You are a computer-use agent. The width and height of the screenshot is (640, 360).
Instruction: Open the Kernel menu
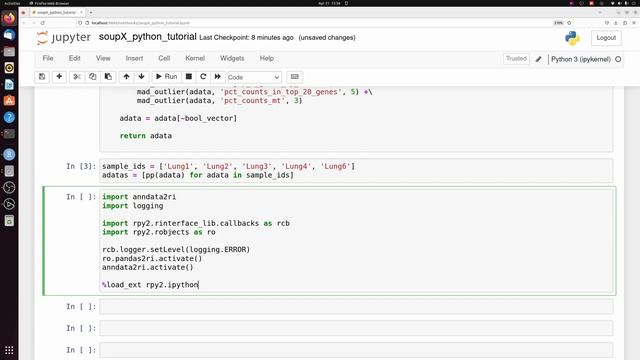[195, 58]
